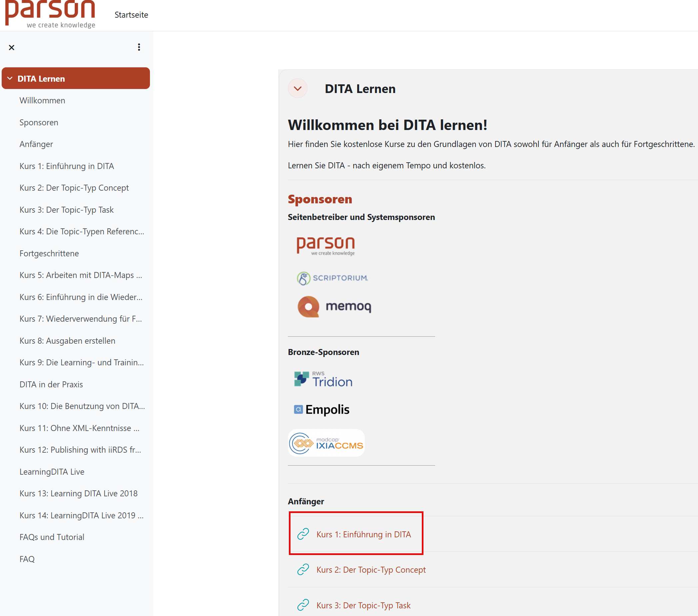
Task: Collapse the DITA Lernen content section chevron
Action: (298, 88)
